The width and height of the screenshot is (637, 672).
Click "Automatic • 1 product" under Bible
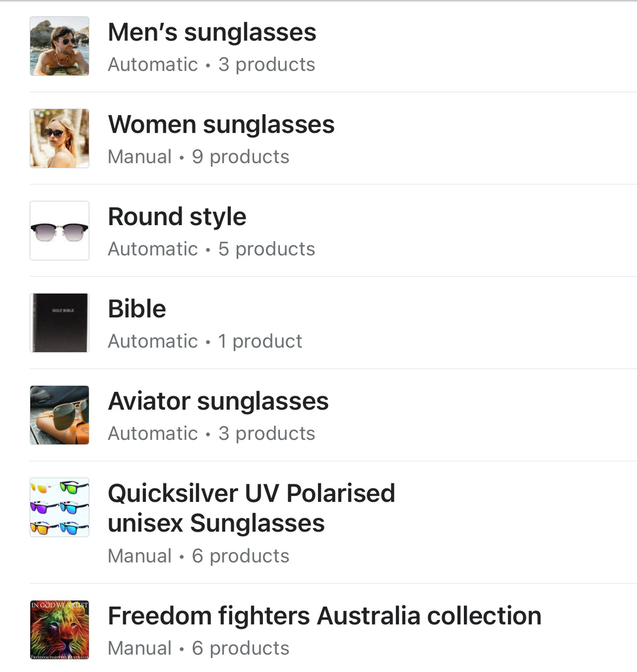pos(205,341)
